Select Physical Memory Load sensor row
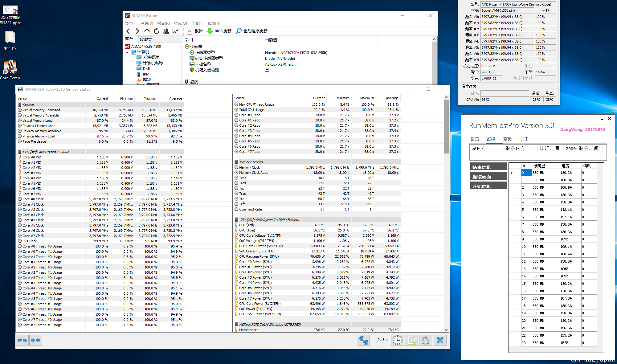 (x=100, y=136)
